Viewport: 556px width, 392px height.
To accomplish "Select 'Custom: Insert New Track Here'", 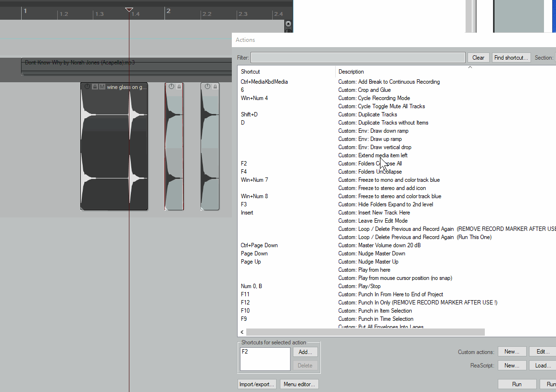I will click(374, 212).
